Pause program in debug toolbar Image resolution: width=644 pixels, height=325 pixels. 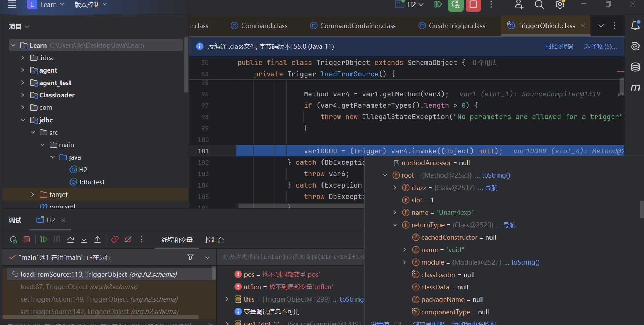pos(57,239)
